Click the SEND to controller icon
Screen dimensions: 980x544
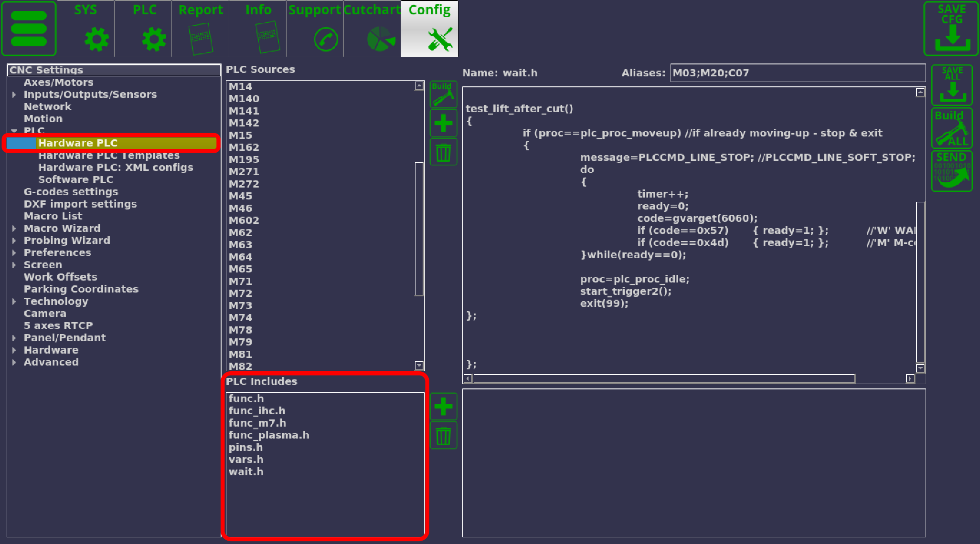coord(952,171)
